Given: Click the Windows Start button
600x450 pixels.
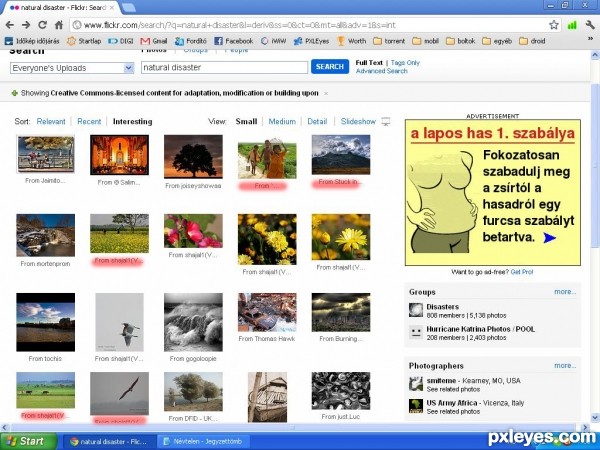Looking at the screenshot, I should point(28,441).
